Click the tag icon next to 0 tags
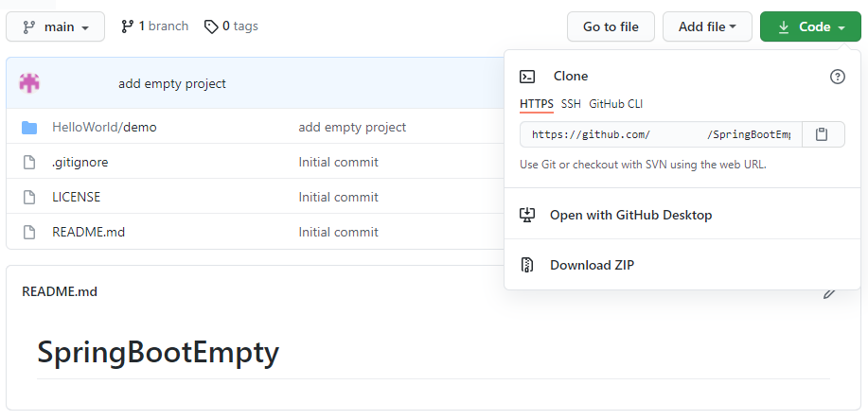The height and width of the screenshot is (420, 868). pyautogui.click(x=211, y=26)
